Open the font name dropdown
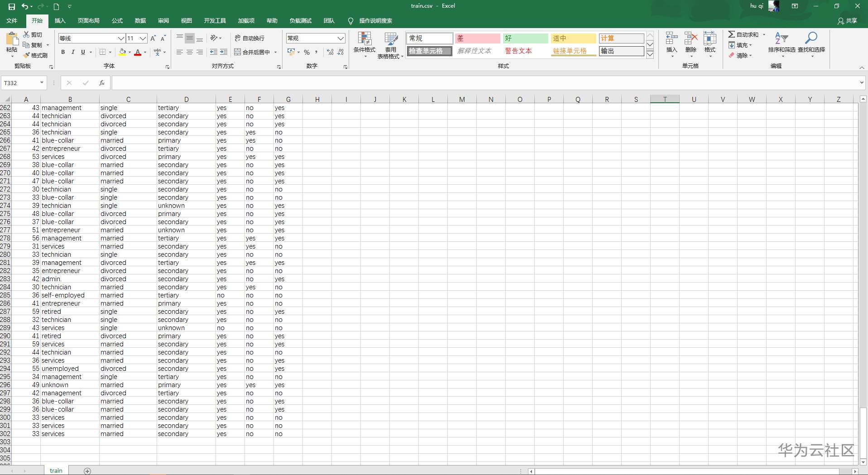This screenshot has width=868, height=475. tap(120, 38)
